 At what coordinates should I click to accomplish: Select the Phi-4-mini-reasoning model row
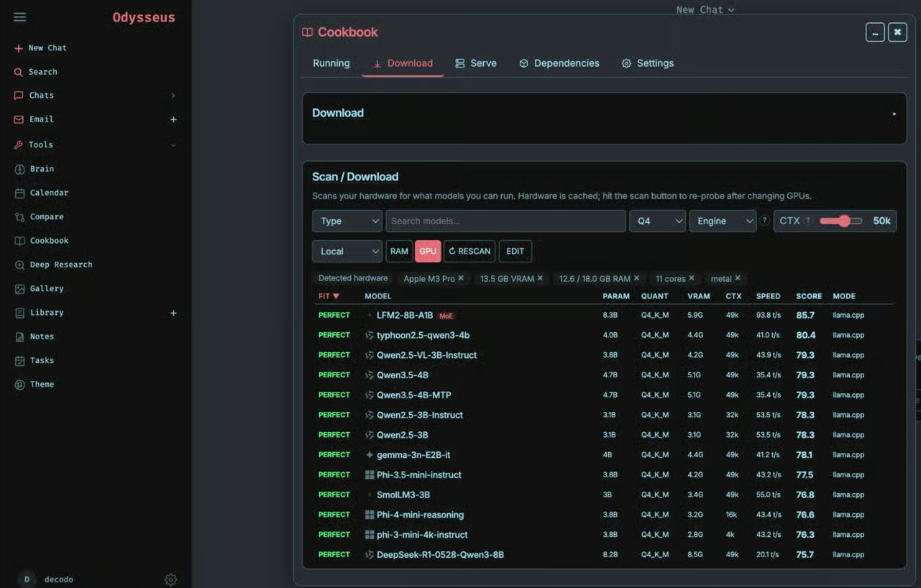point(604,515)
